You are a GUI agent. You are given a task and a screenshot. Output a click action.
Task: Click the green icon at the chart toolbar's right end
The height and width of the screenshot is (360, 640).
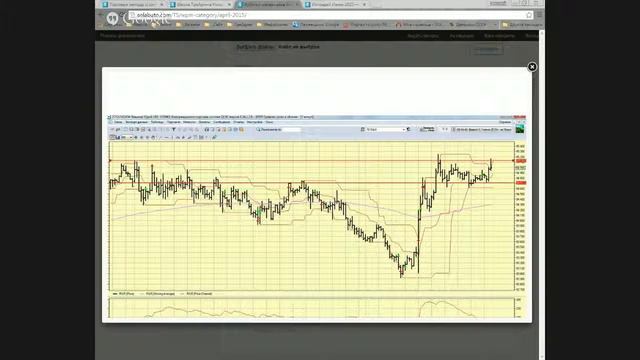520,129
